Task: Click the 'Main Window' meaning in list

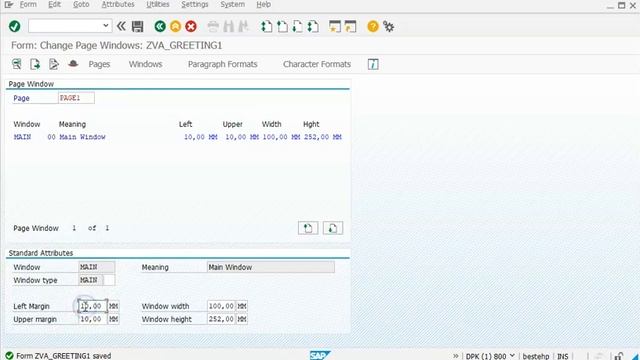Action: [x=82, y=137]
